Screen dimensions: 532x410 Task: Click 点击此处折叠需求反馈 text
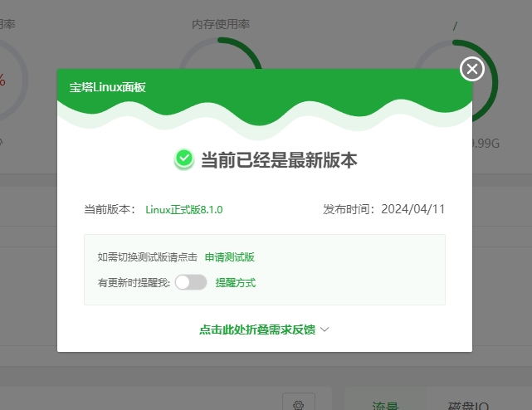(257, 329)
